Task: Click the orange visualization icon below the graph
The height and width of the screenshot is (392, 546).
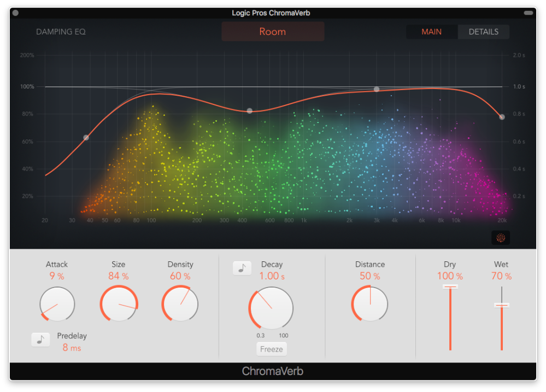Action: click(500, 238)
